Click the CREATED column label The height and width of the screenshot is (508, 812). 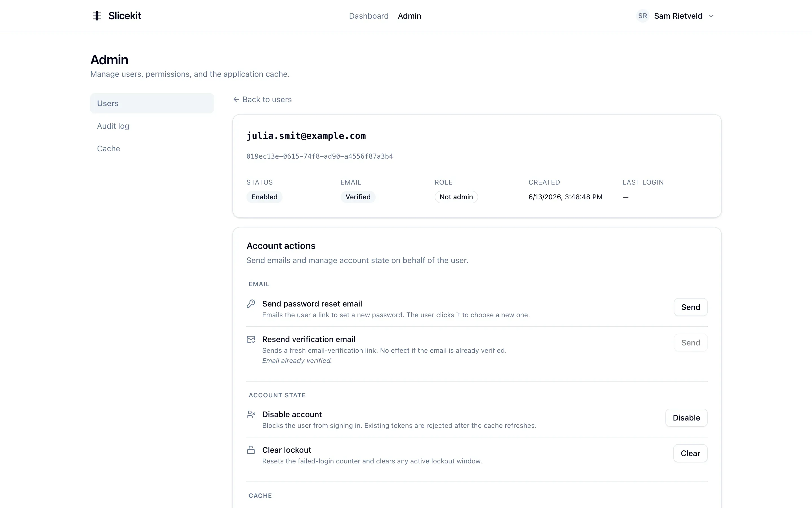pyautogui.click(x=544, y=182)
